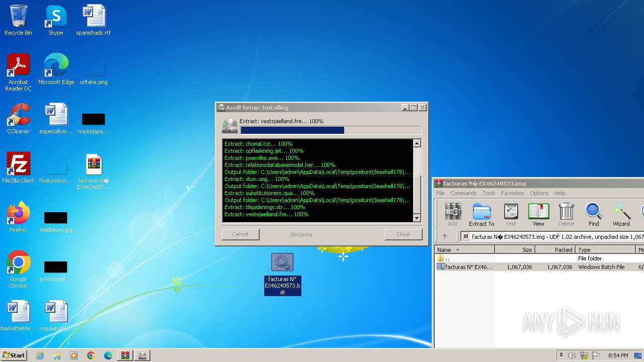Click WinRAR Wizard toolbar icon
The height and width of the screenshot is (362, 644).
(621, 214)
